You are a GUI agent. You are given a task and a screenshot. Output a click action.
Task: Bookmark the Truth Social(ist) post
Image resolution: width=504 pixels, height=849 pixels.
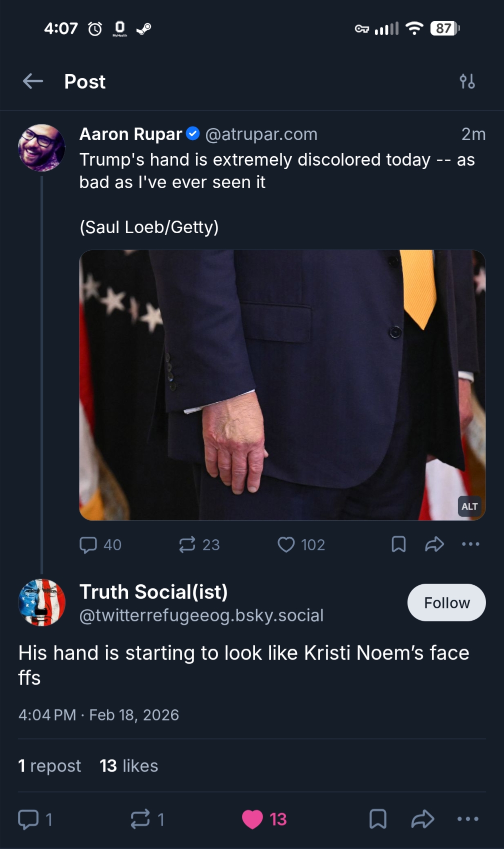click(378, 819)
